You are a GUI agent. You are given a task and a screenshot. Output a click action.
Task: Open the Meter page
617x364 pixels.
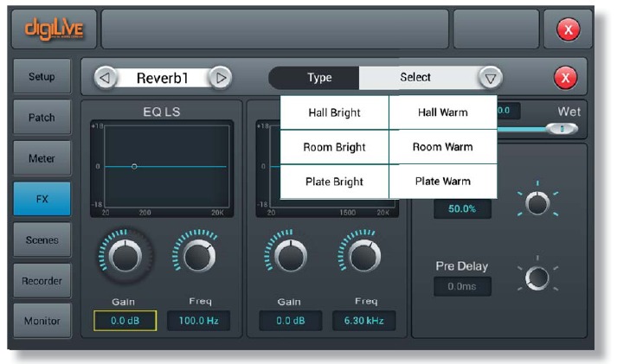42,158
